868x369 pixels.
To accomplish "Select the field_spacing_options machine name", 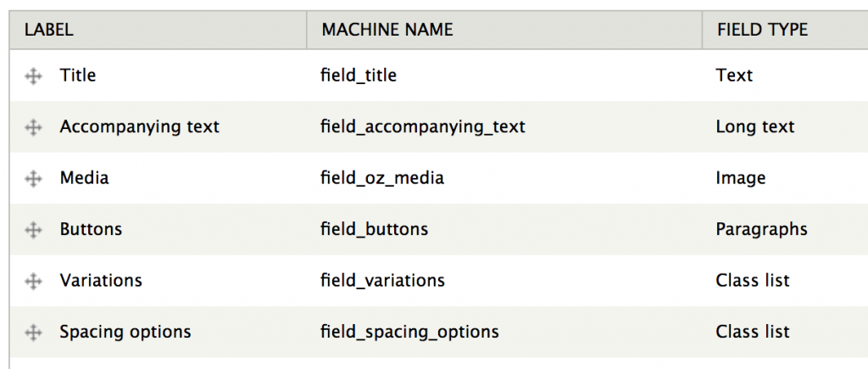I will 409,332.
